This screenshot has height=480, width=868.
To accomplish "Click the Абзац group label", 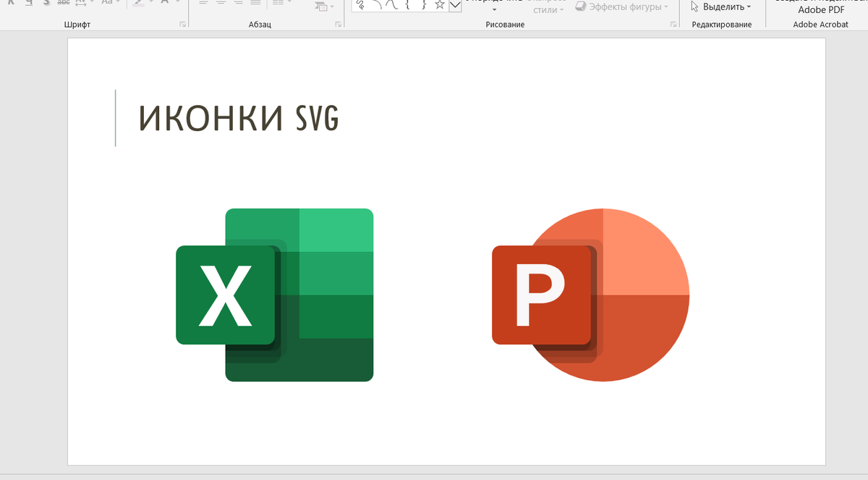I will pos(259,25).
